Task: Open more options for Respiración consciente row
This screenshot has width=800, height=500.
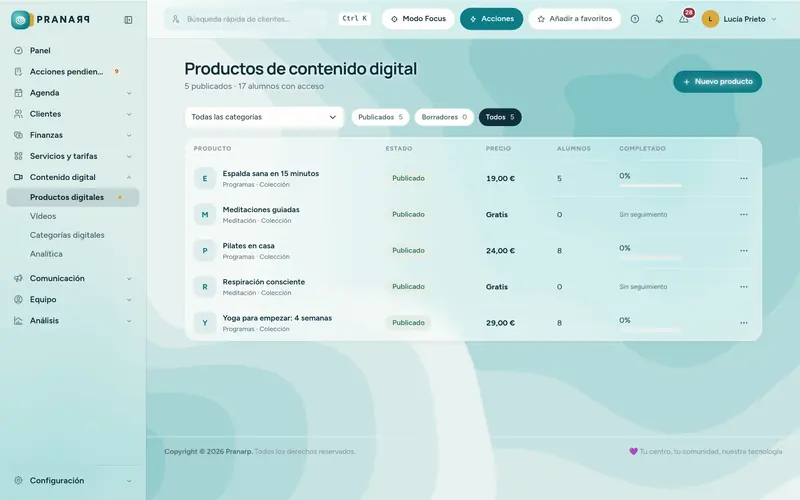Action: coord(744,287)
